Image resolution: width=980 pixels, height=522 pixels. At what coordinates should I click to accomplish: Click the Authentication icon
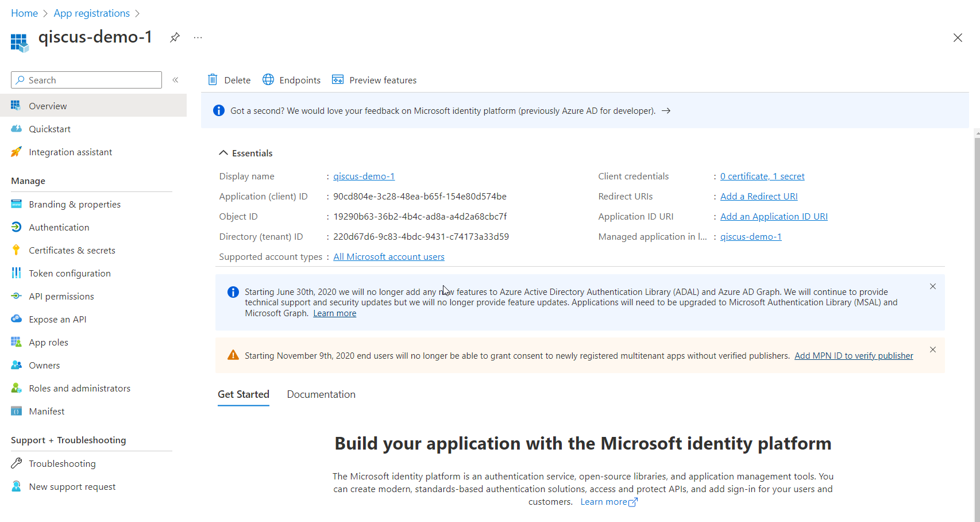click(16, 227)
